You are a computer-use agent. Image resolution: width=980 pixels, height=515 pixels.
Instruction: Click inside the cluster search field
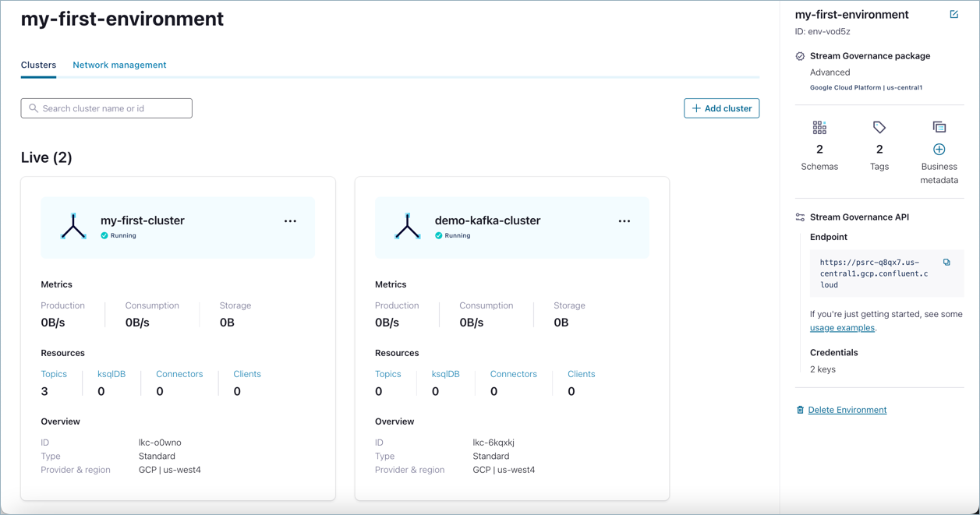click(109, 108)
